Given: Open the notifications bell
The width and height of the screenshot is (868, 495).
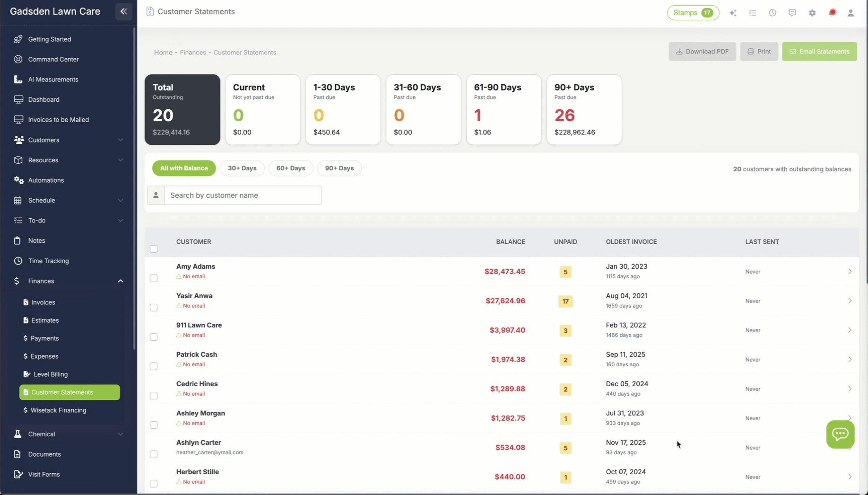Looking at the screenshot, I should [x=832, y=13].
